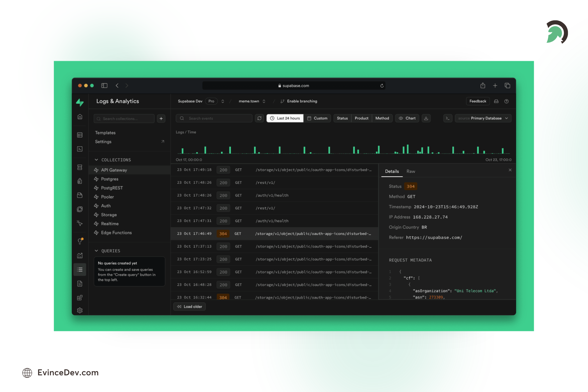Click the Load older button
This screenshot has height=392, width=588.
[189, 307]
